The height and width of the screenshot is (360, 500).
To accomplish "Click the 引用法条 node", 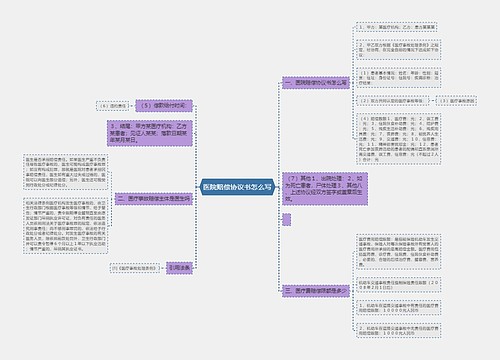I will point(179,268).
